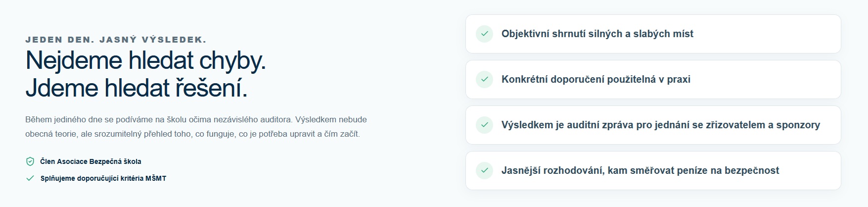Select the Konkrétní doporučení použitelná v praxi card

[653, 79]
